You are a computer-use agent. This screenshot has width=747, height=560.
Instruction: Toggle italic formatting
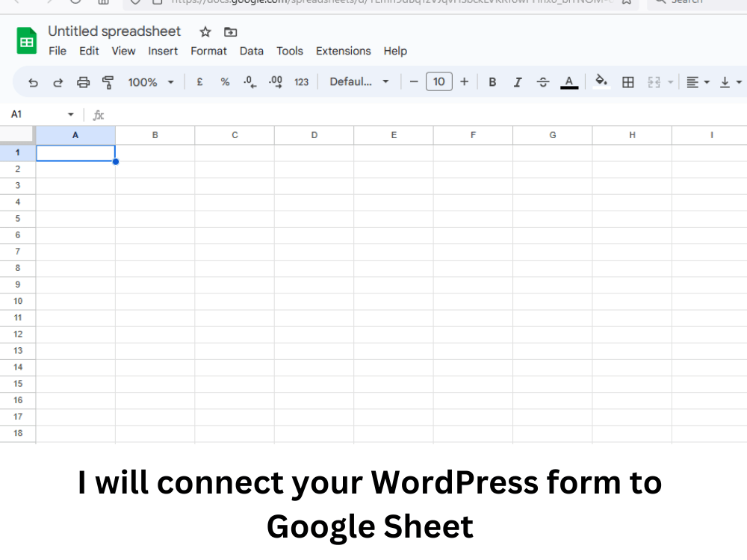click(518, 82)
